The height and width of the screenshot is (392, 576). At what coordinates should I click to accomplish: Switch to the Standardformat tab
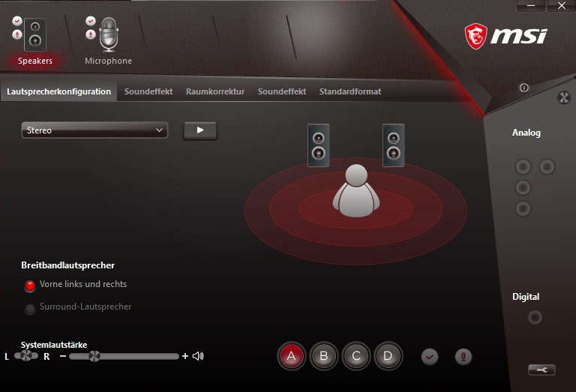[350, 91]
